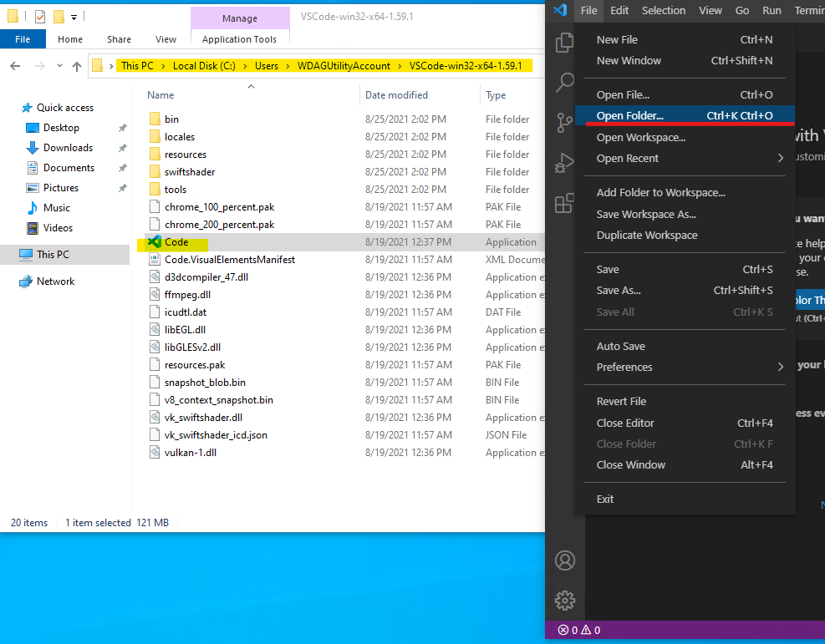The image size is (825, 644).
Task: Open the blue File tab in File Explorer
Action: tap(23, 39)
